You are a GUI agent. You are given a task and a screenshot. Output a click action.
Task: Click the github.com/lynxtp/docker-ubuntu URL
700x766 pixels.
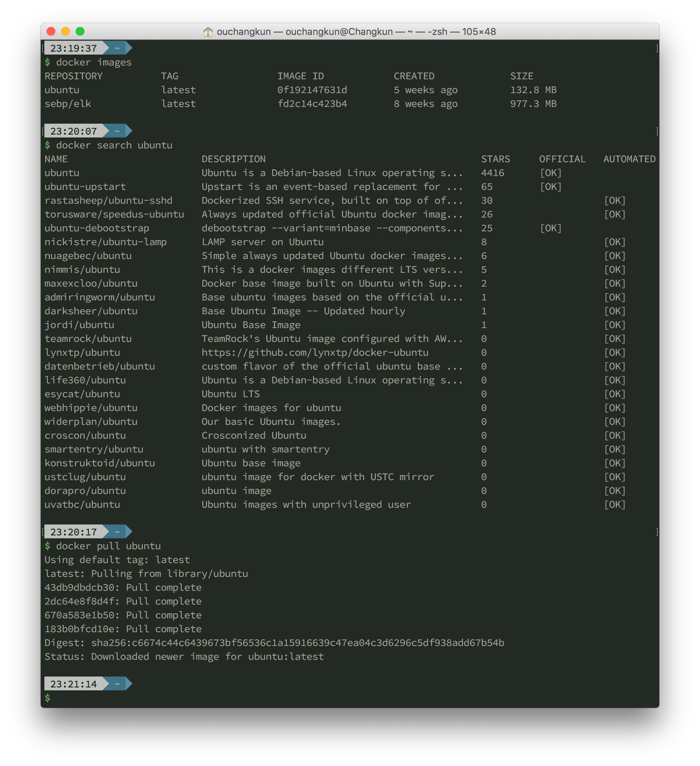point(315,352)
